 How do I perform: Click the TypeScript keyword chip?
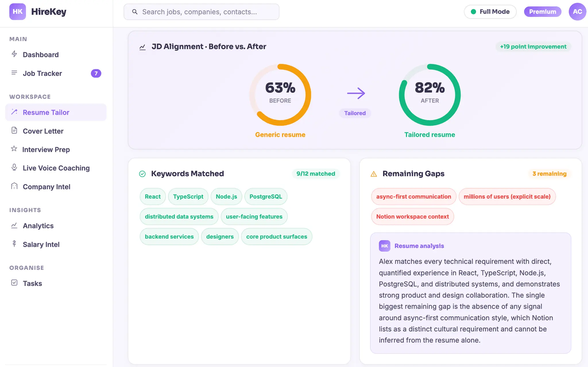click(188, 197)
